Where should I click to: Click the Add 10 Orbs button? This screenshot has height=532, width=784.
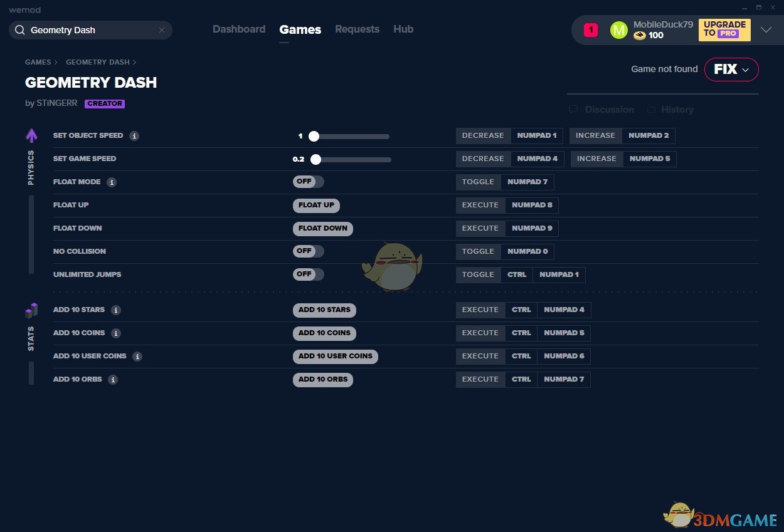(323, 380)
